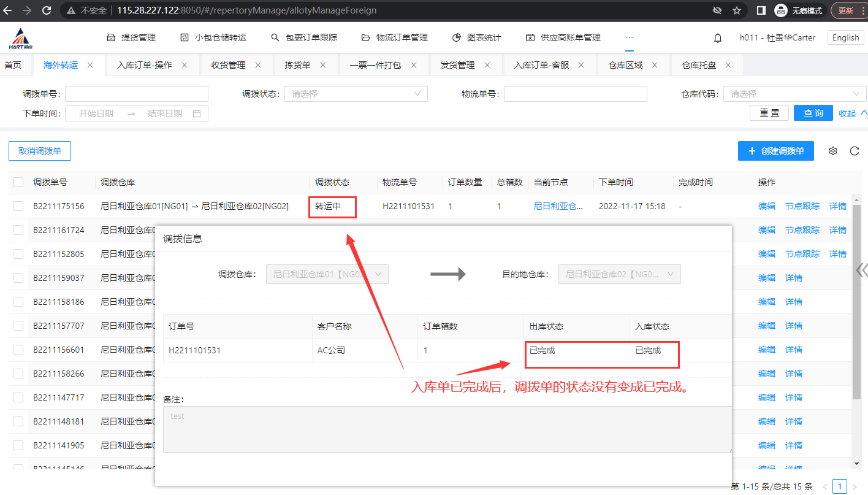Image resolution: width=868 pixels, height=495 pixels.
Task: Tick checkbox for order B2211161724
Action: coord(18,230)
